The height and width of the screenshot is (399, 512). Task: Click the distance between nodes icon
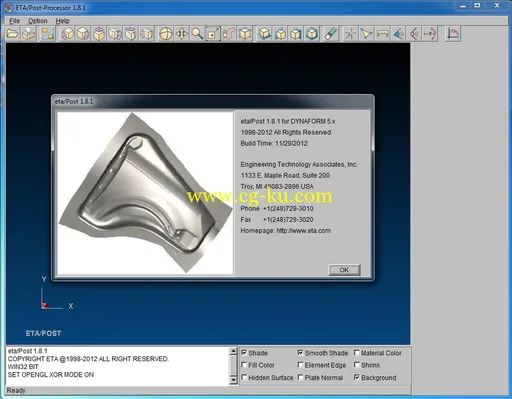click(x=382, y=34)
